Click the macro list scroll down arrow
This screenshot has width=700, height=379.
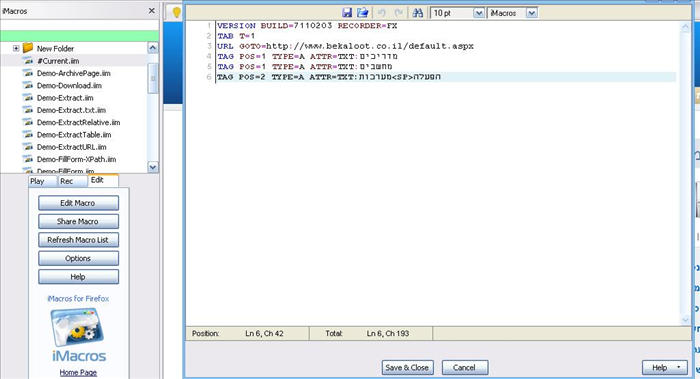(x=153, y=167)
